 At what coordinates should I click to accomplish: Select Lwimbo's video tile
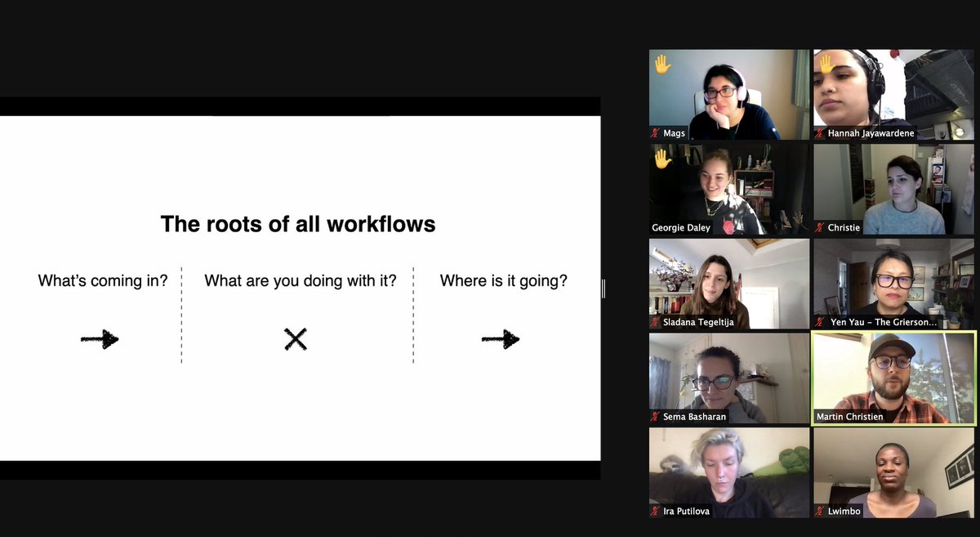tap(893, 472)
